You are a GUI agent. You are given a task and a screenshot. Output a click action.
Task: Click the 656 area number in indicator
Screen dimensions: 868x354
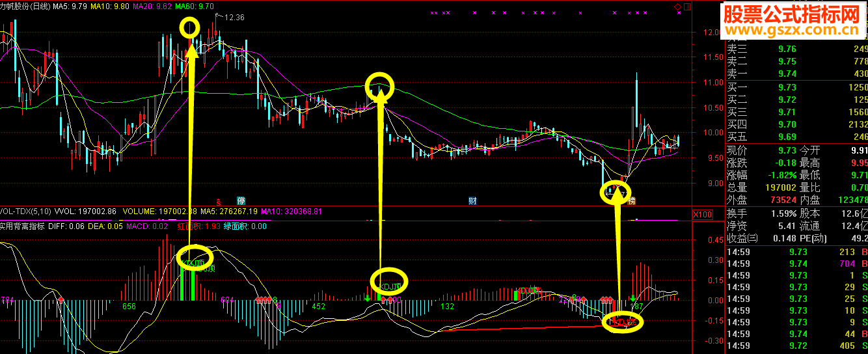coord(129,306)
